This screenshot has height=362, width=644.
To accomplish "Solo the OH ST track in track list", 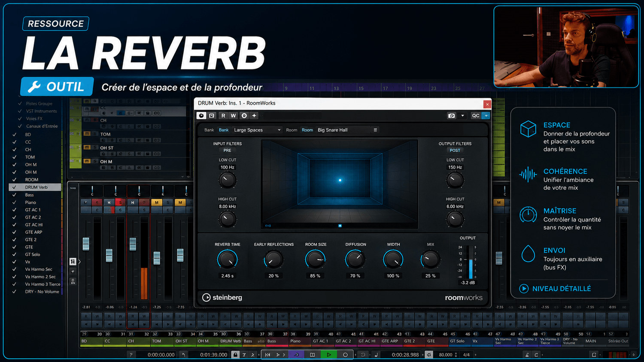I will pyautogui.click(x=95, y=147).
